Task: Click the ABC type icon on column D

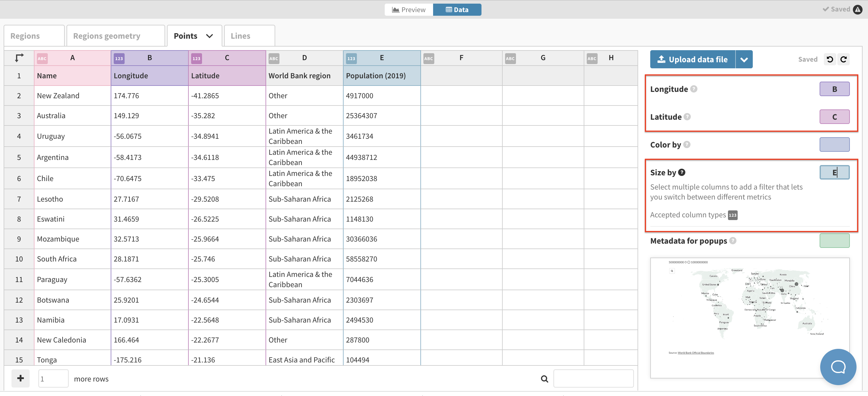Action: pyautogui.click(x=274, y=58)
